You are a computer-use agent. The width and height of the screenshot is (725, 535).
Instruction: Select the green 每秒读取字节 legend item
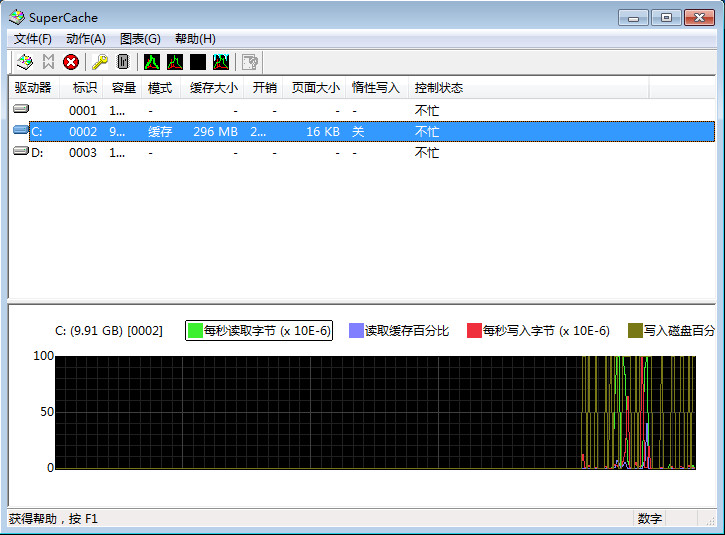259,331
